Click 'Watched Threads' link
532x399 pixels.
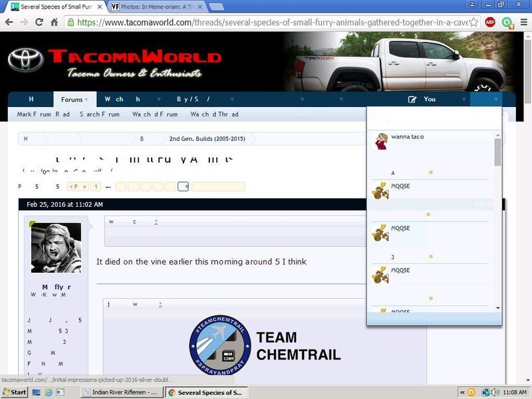214,114
